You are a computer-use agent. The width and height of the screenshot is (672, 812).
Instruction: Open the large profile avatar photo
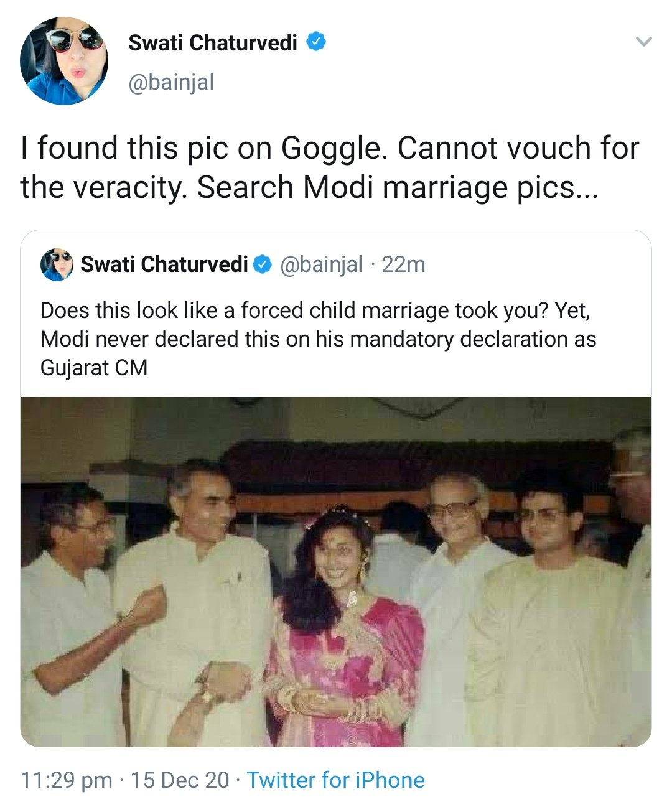(x=64, y=60)
